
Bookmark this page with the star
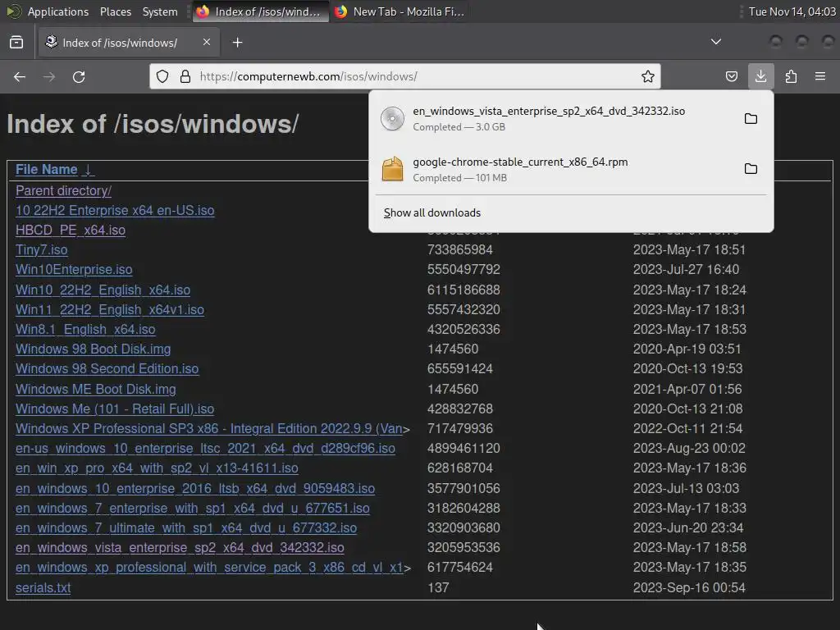pyautogui.click(x=648, y=76)
